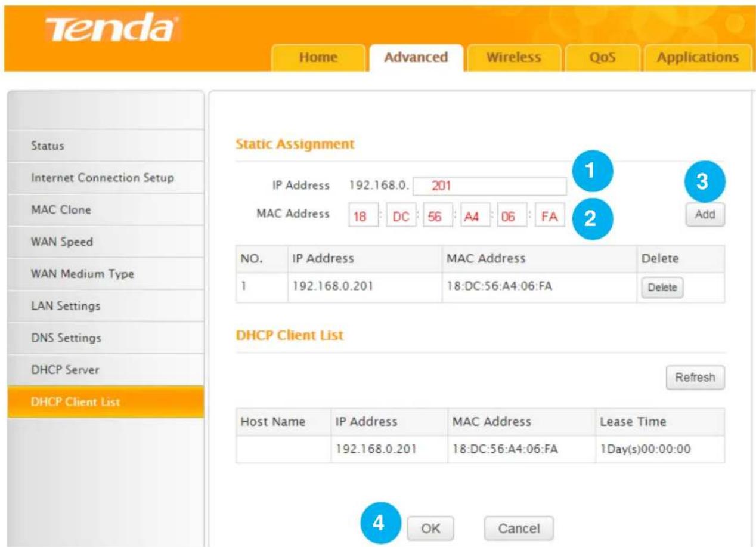Click the DHCP Client List section heading

pyautogui.click(x=290, y=335)
